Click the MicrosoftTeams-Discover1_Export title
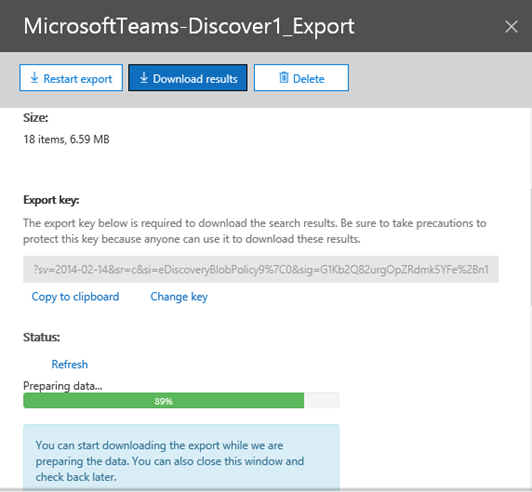This screenshot has width=532, height=492. point(189,26)
